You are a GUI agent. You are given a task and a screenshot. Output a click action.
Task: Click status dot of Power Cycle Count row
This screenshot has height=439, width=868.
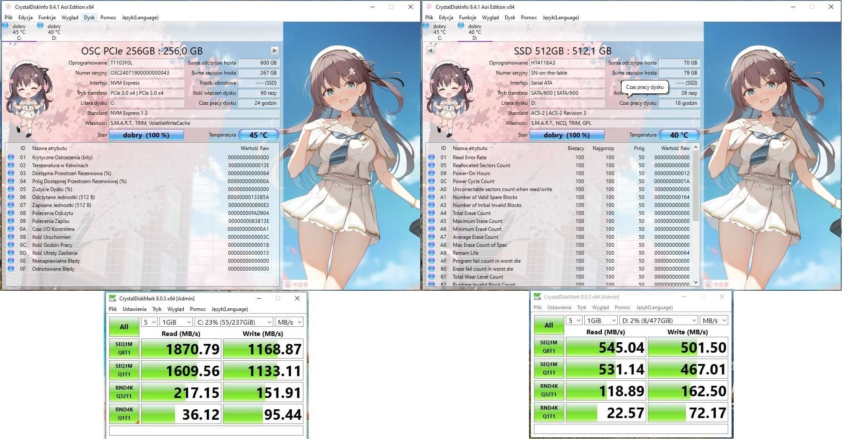[431, 181]
